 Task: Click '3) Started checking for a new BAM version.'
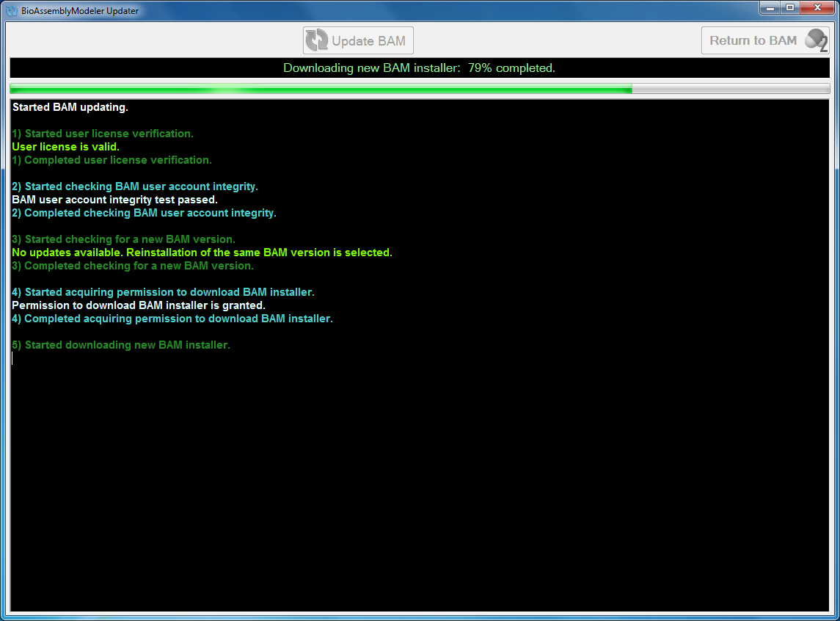pos(123,239)
